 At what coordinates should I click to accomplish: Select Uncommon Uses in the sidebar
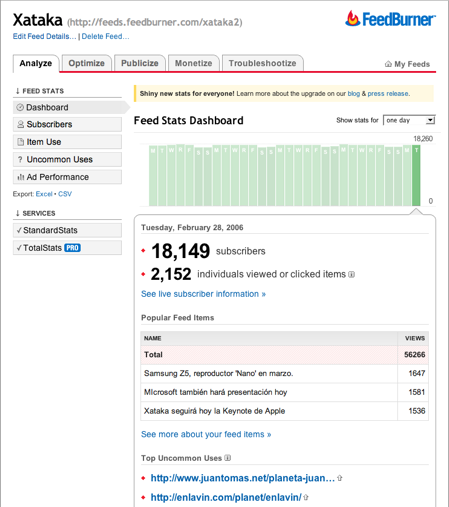[67, 160]
